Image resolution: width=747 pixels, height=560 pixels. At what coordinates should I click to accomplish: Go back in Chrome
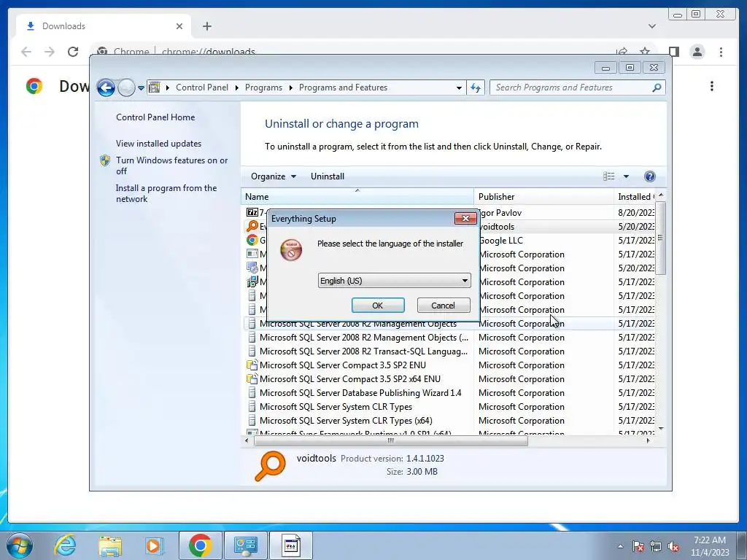tap(26, 52)
